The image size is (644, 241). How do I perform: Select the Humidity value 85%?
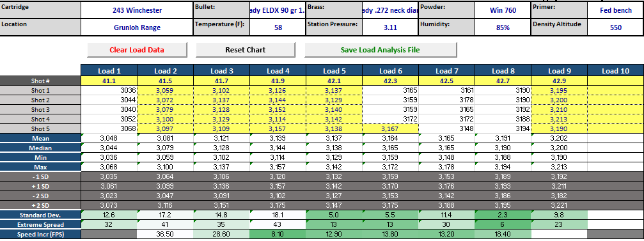[x=503, y=27]
